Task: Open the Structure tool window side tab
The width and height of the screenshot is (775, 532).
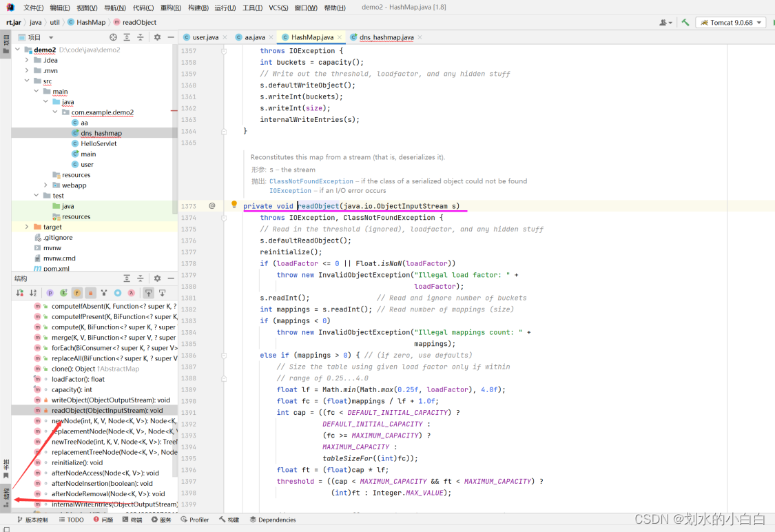Action: 6,498
